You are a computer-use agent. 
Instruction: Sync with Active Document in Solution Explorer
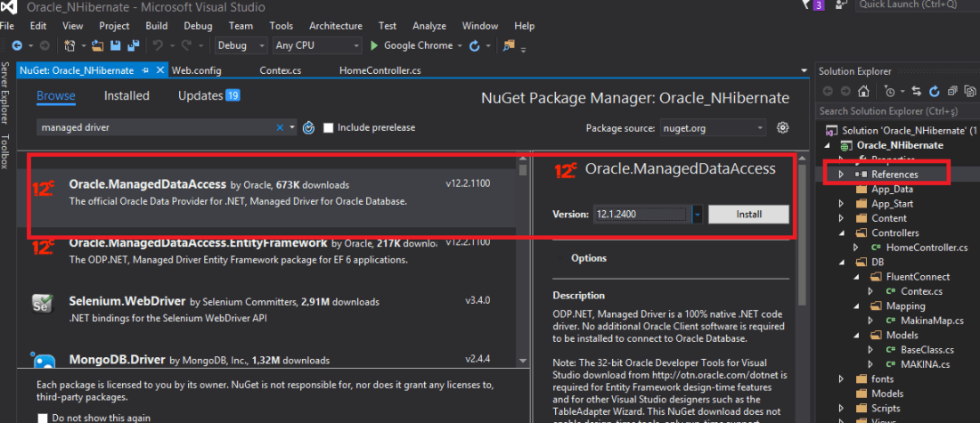tap(917, 91)
